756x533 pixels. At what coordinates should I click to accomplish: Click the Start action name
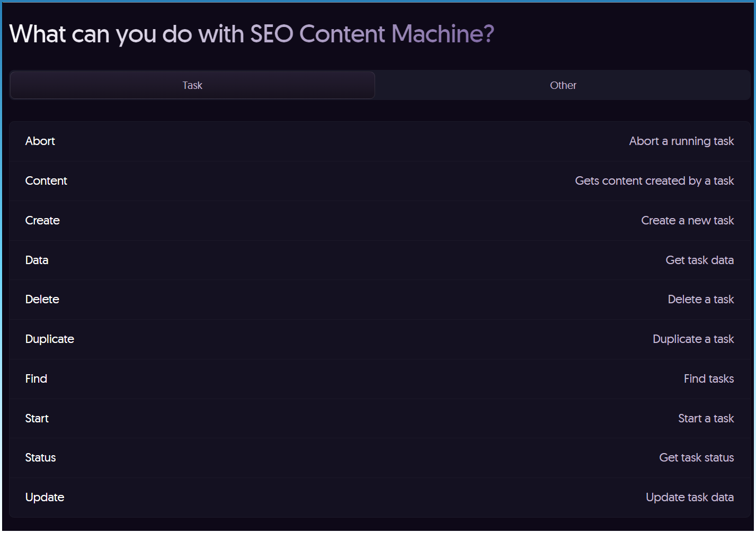[x=37, y=418]
